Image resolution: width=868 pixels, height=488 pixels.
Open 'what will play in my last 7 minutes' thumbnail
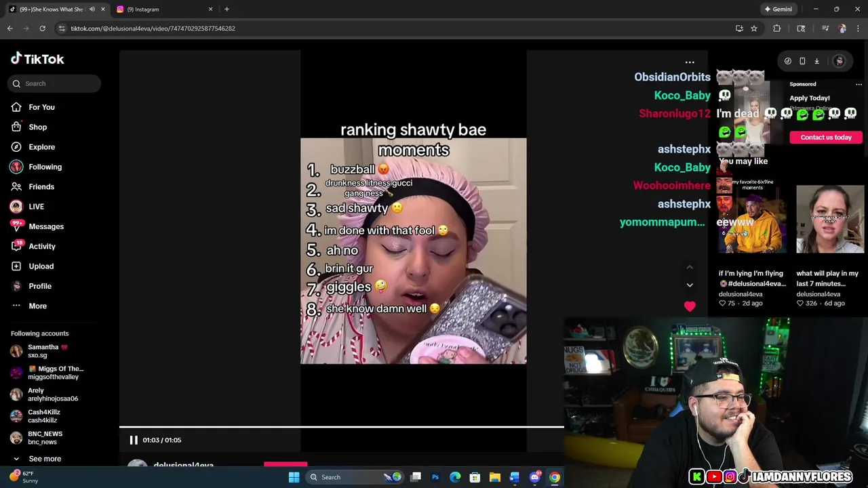coord(830,219)
